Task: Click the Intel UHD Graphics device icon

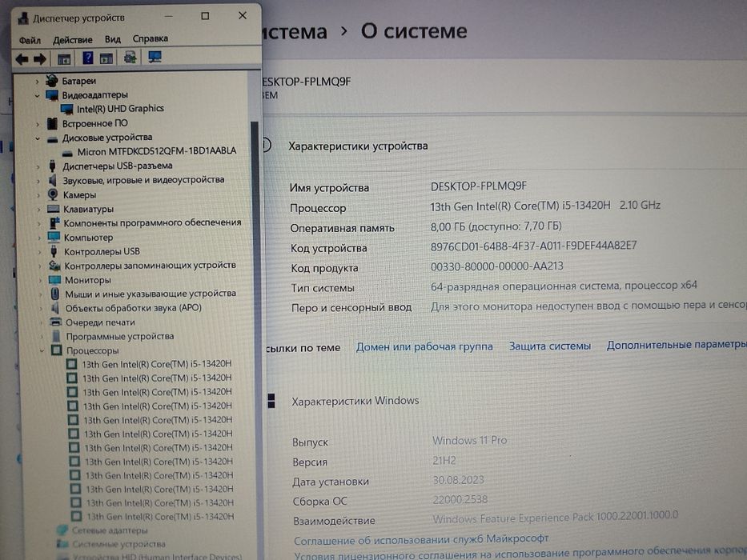Action: (66, 110)
